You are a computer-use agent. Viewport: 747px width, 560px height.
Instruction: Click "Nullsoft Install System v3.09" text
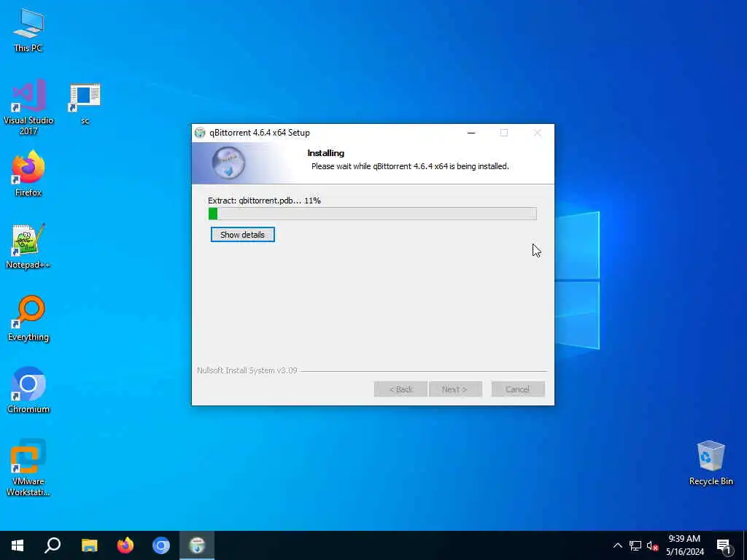click(247, 370)
